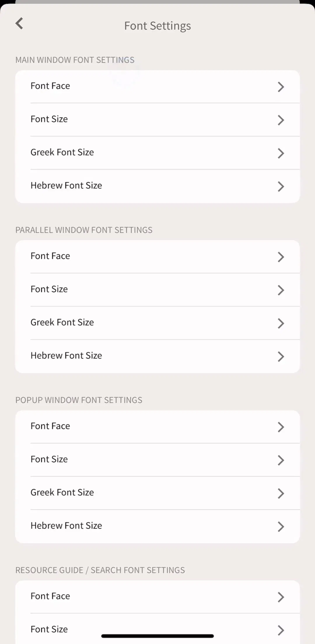315x644 pixels.
Task: Open Main Window Font Face
Action: (157, 86)
